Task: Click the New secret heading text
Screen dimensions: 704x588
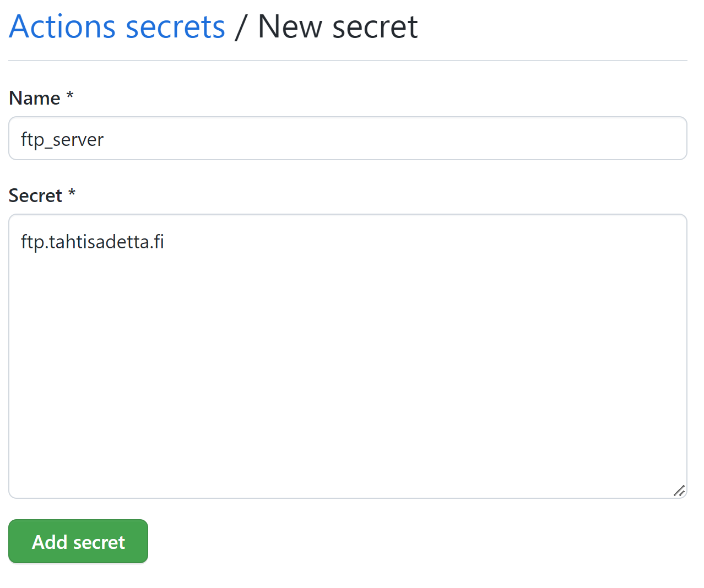Action: click(338, 26)
